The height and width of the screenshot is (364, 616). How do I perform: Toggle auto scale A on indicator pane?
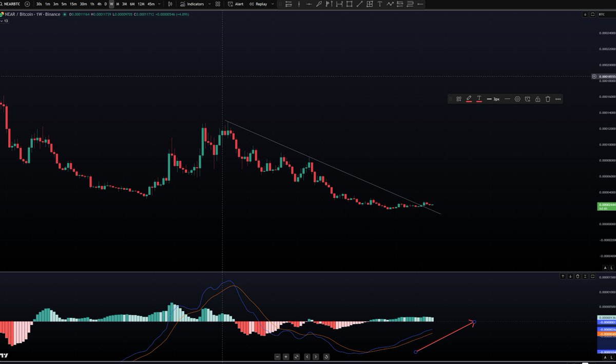pyautogui.click(x=605, y=357)
